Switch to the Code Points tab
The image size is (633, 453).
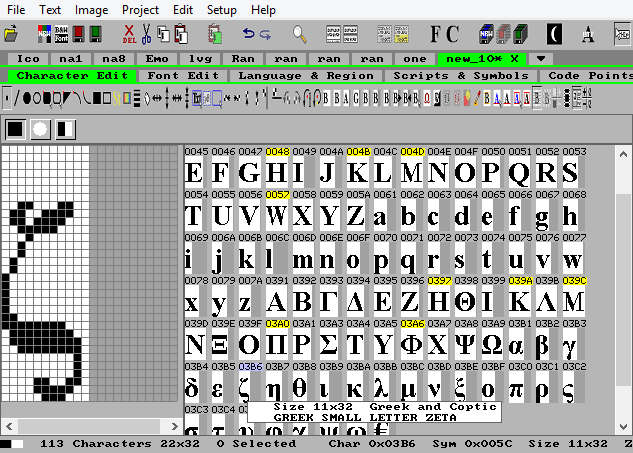(586, 76)
